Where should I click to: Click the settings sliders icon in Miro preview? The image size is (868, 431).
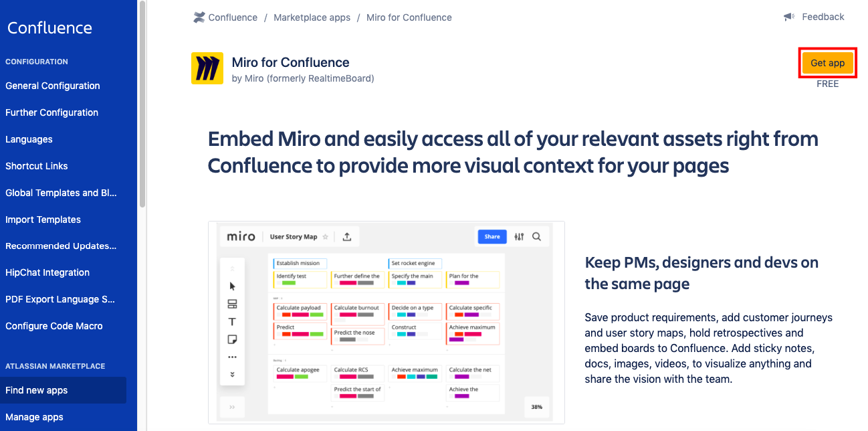coord(520,236)
